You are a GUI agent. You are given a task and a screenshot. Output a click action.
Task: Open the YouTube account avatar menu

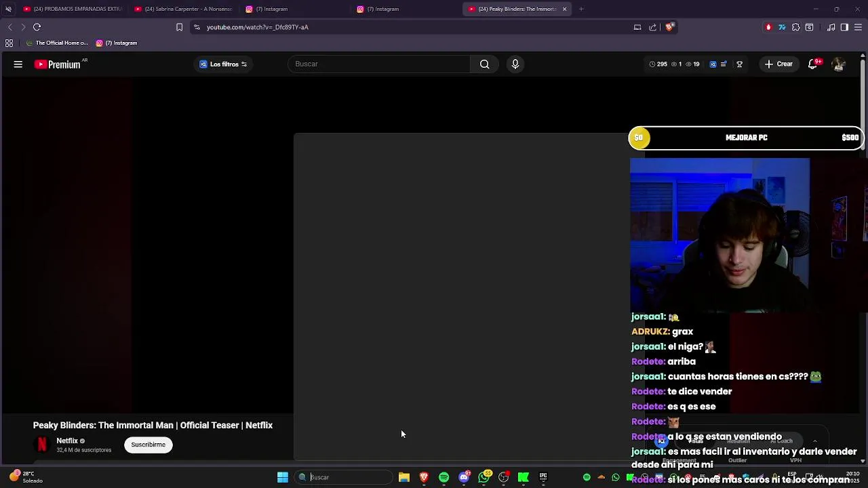[x=838, y=64]
